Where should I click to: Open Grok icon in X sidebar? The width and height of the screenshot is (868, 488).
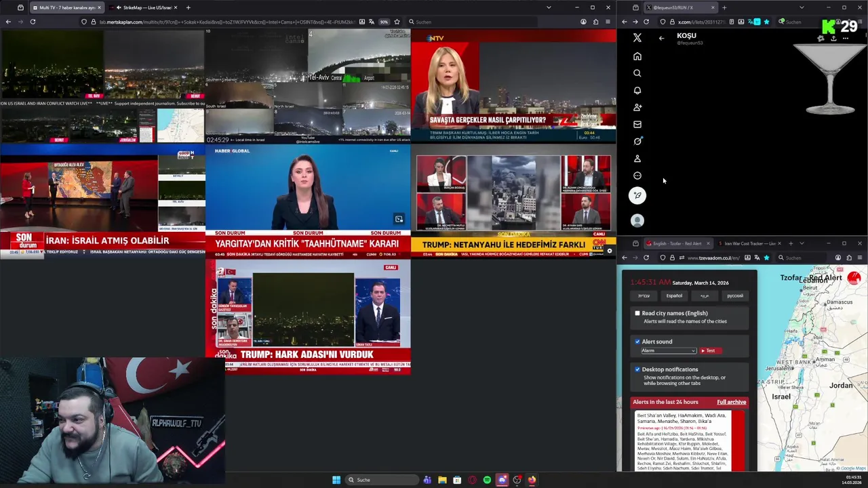(637, 141)
